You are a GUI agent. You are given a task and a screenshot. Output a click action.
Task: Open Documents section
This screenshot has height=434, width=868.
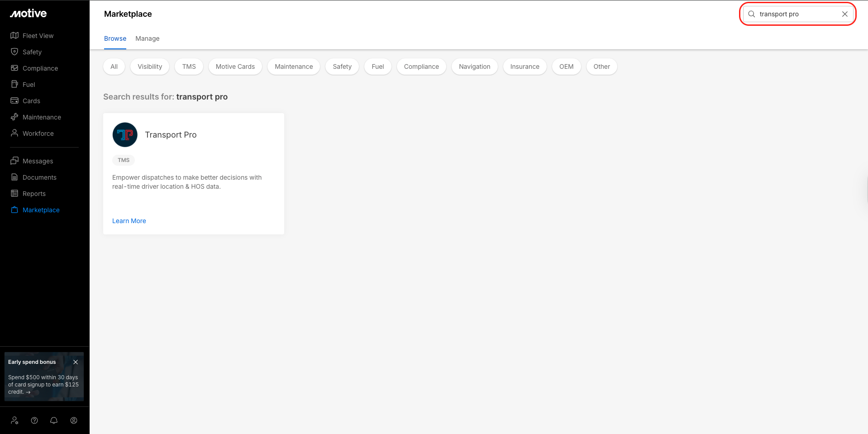pyautogui.click(x=39, y=177)
